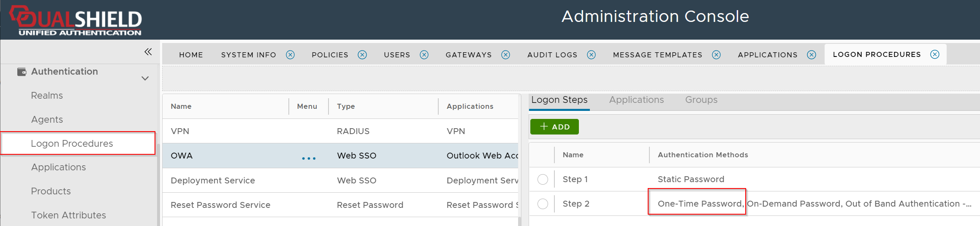Screen dimensions: 980x226
Task: Close the Gateways tab
Action: coord(505,55)
